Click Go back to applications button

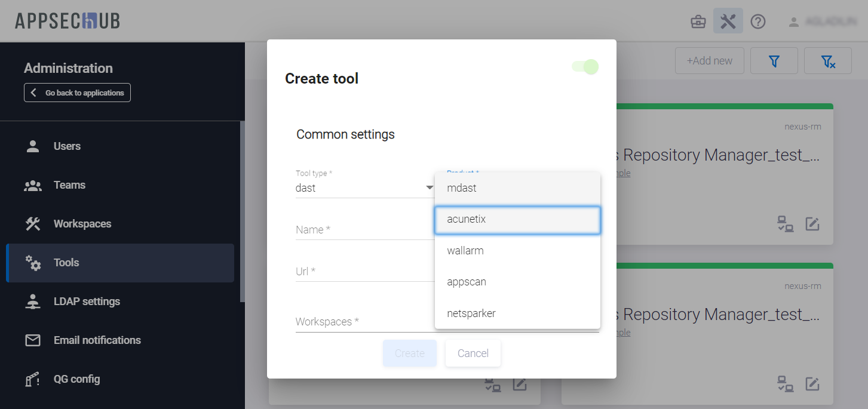pos(77,93)
